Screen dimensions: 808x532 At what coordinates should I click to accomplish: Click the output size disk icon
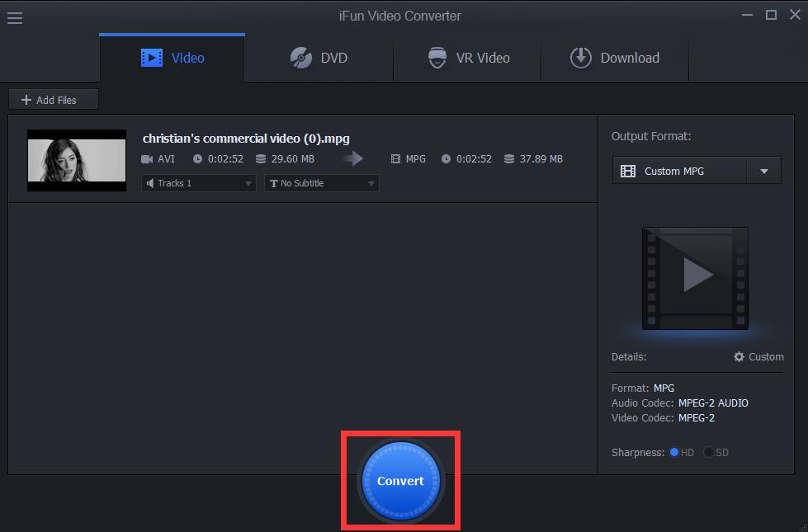click(x=509, y=159)
